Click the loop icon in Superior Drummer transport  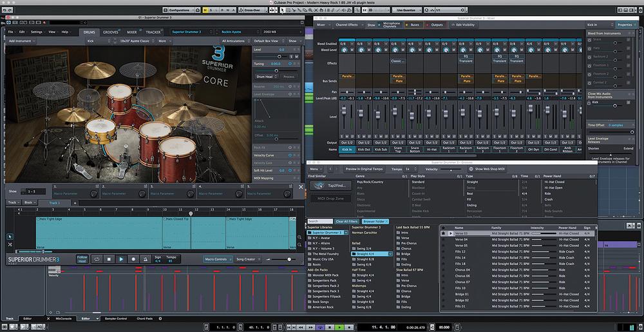(x=97, y=259)
